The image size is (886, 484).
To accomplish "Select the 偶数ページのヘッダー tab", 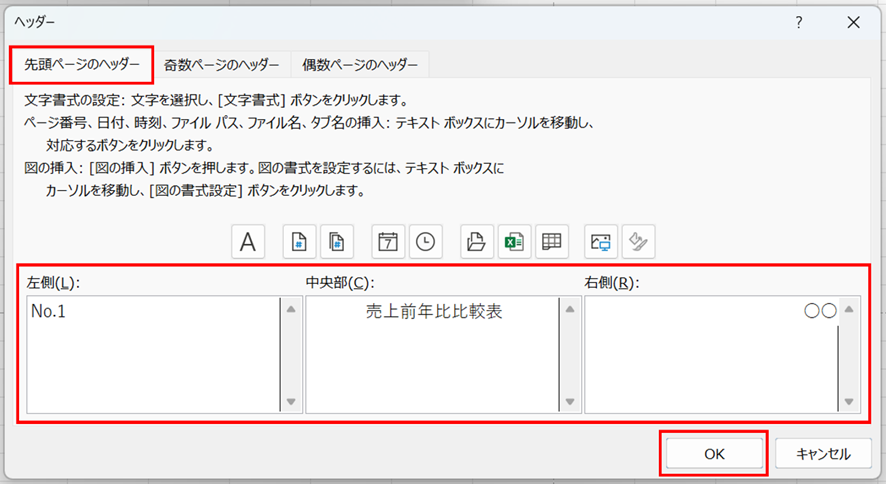I will click(x=360, y=65).
